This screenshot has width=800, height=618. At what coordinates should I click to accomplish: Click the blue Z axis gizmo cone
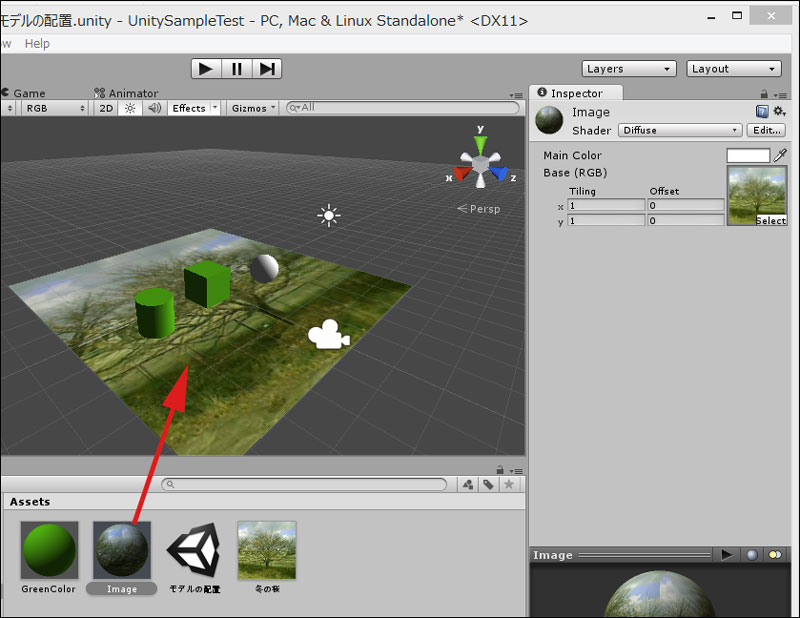pyautogui.click(x=497, y=174)
